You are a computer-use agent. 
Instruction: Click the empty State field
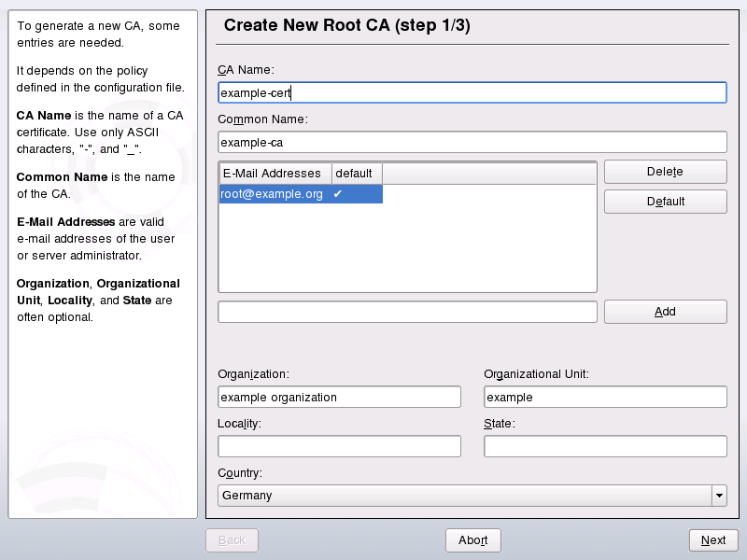coord(605,446)
